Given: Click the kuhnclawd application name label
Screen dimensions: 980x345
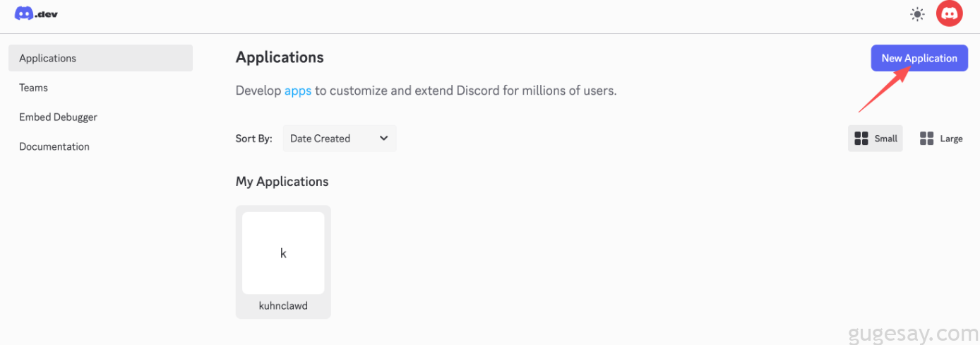Looking at the screenshot, I should (283, 307).
